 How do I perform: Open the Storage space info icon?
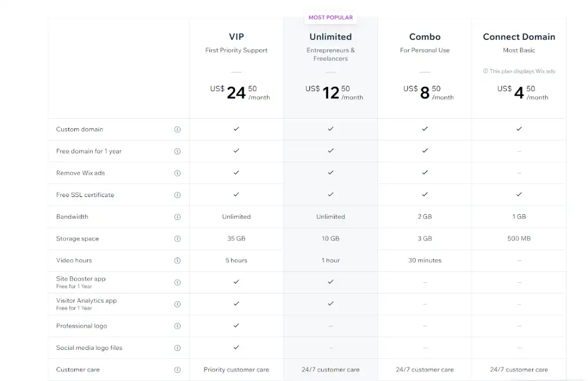click(178, 239)
